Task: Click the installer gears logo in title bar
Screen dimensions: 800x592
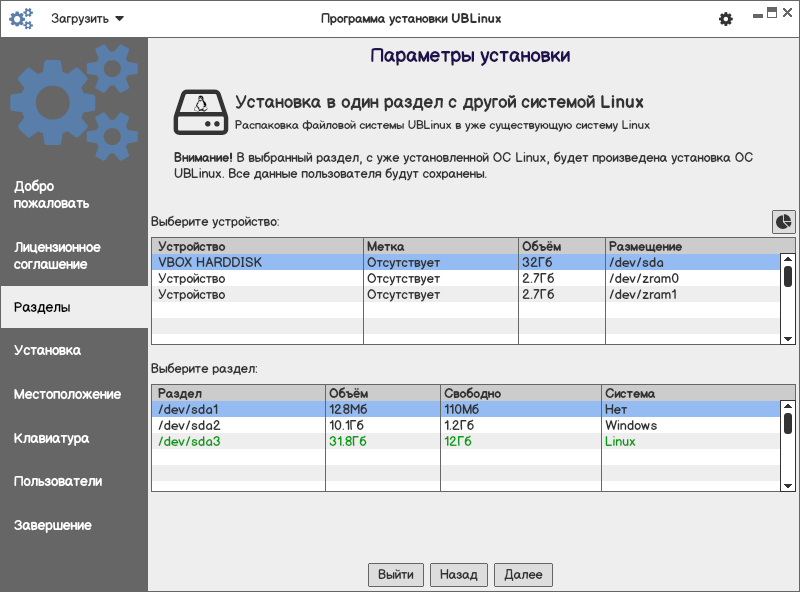Action: pyautogui.click(x=21, y=19)
